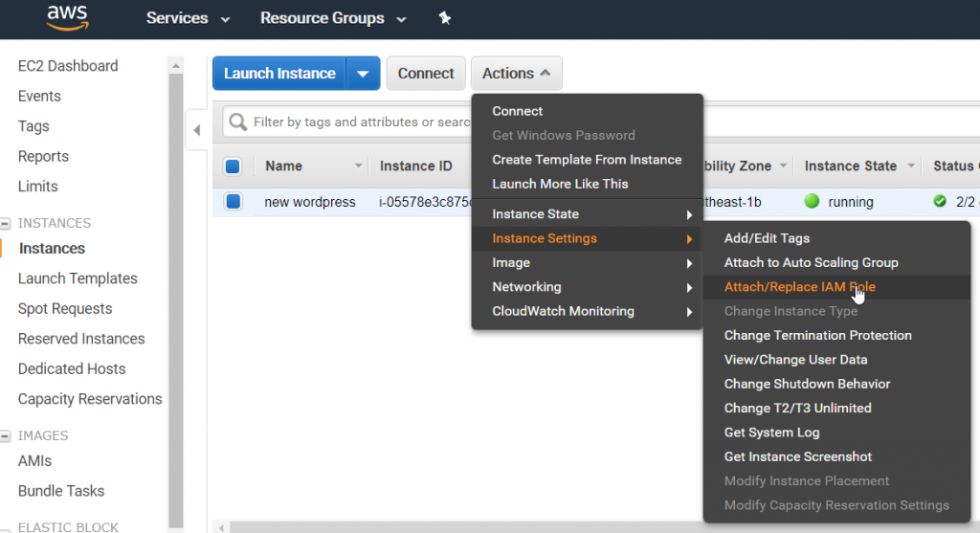980x533 pixels.
Task: Open Bundle Tasks link
Action: click(x=61, y=491)
